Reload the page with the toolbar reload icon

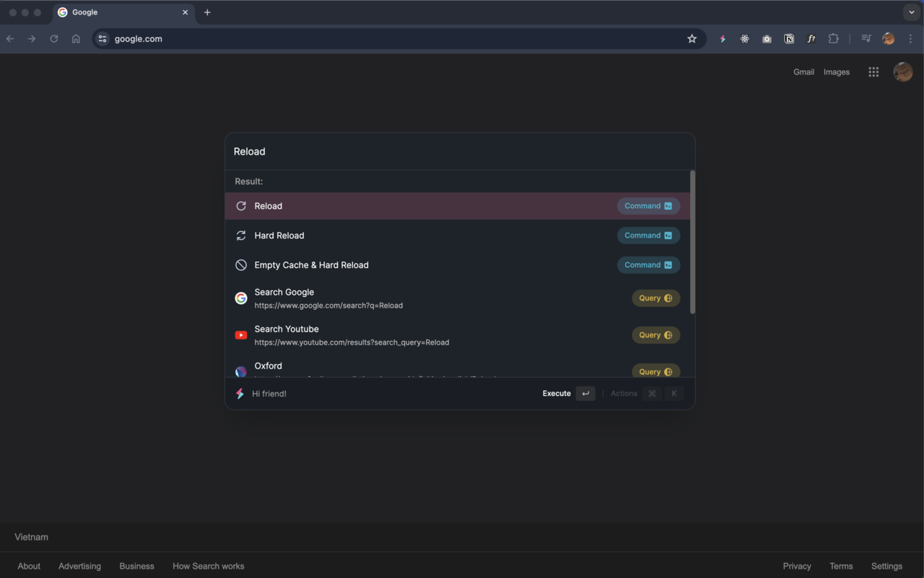(53, 39)
